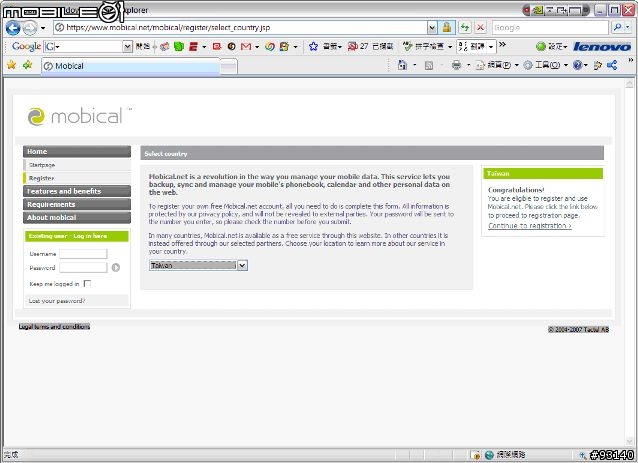Image resolution: width=638 pixels, height=463 pixels.
Task: Click the Password input field
Action: 83,267
